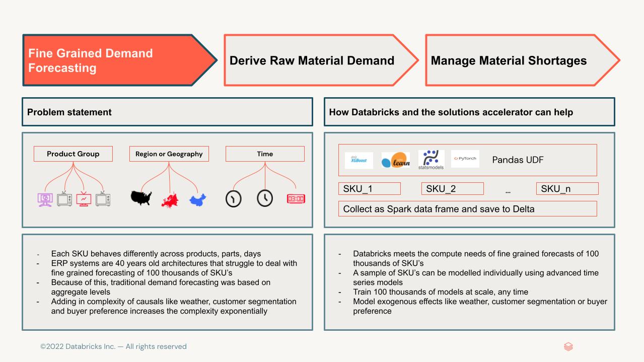
Task: Click the red digital clock icon
Action: pyautogui.click(x=296, y=199)
